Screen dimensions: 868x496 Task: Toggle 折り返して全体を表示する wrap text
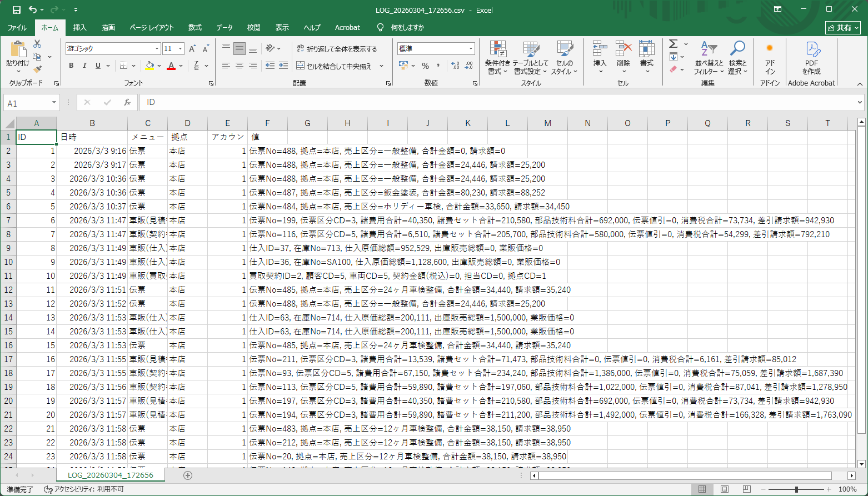[x=337, y=49]
